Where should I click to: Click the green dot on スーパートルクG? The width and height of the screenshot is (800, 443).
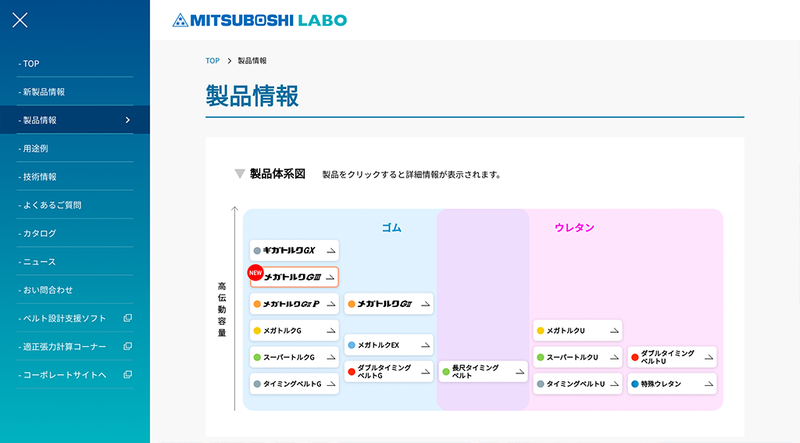coord(257,357)
